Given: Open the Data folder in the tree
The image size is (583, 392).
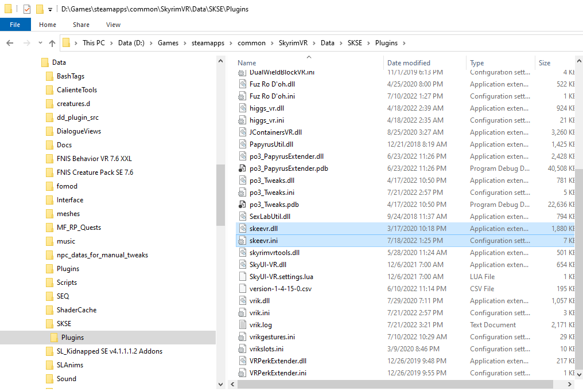Looking at the screenshot, I should pyautogui.click(x=59, y=62).
